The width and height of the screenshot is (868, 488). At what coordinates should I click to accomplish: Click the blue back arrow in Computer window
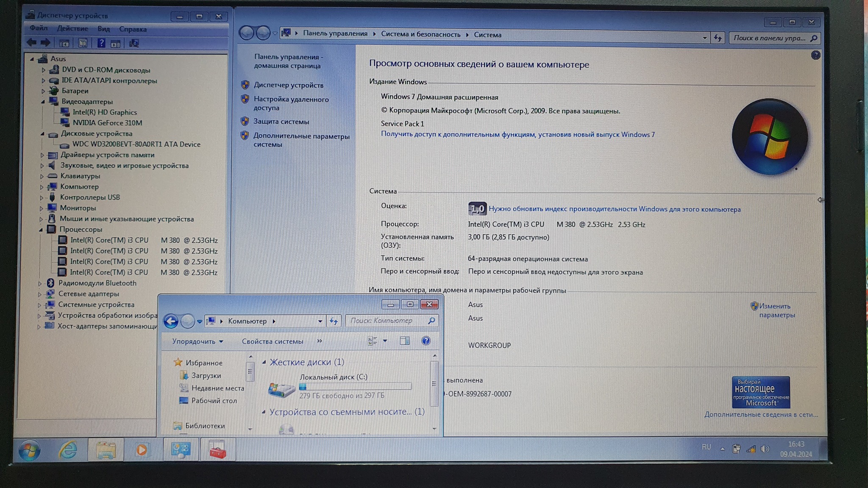point(171,321)
